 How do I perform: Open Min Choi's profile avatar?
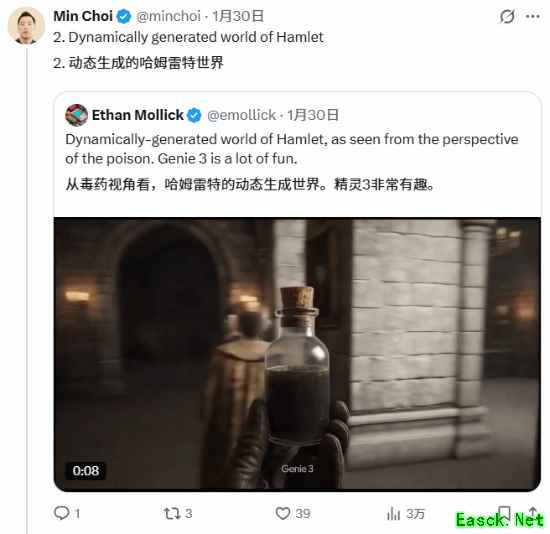click(26, 26)
